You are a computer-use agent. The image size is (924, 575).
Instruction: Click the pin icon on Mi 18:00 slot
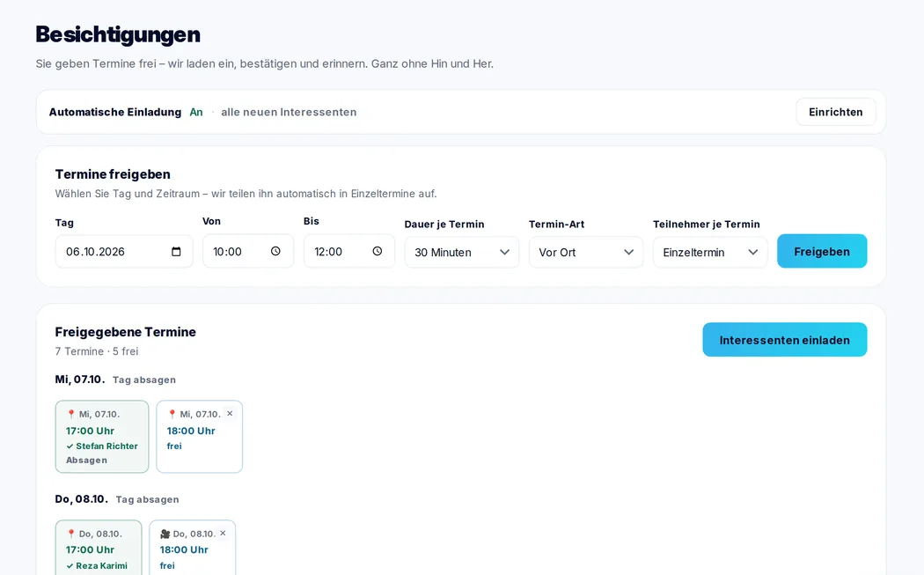[x=172, y=414]
